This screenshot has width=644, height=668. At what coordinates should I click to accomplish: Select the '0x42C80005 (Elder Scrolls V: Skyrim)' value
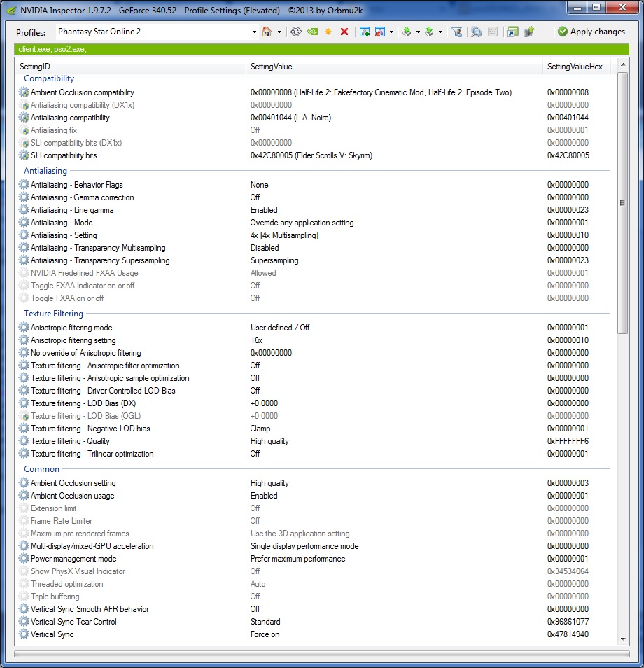click(311, 155)
